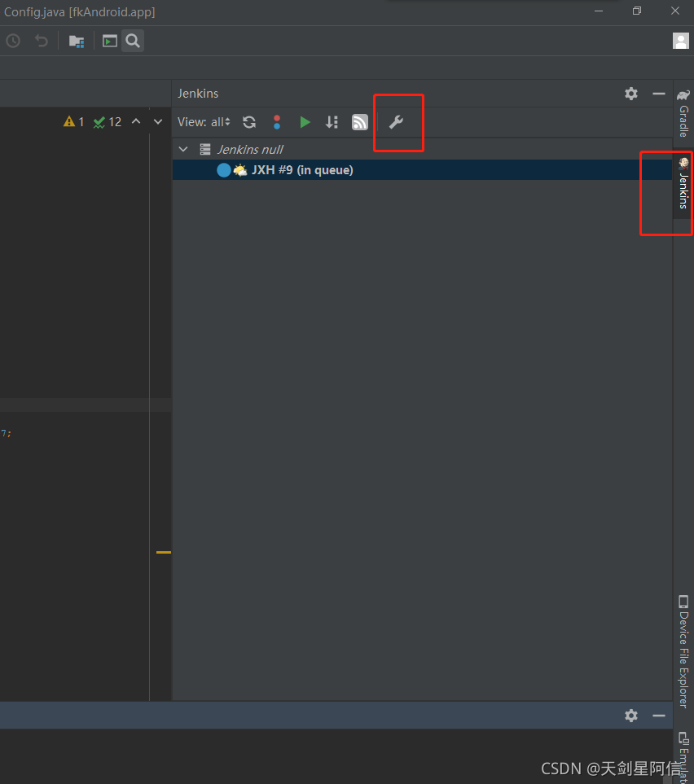Toggle the Jenkins panel hide button

point(659,94)
